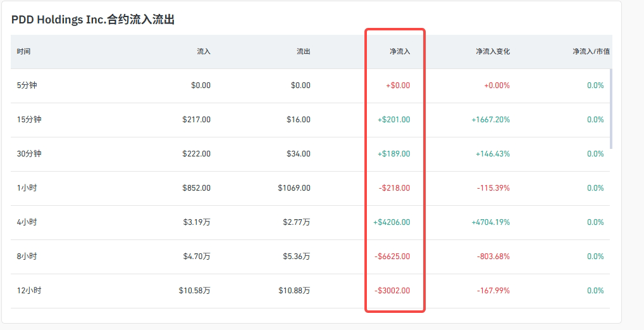
Task: Click net inflow -$6625.00
Action: 392,256
